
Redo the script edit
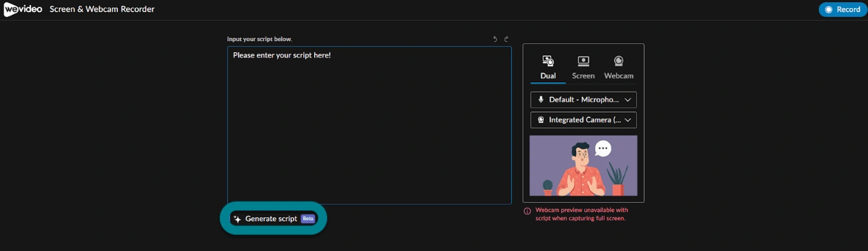(x=506, y=39)
